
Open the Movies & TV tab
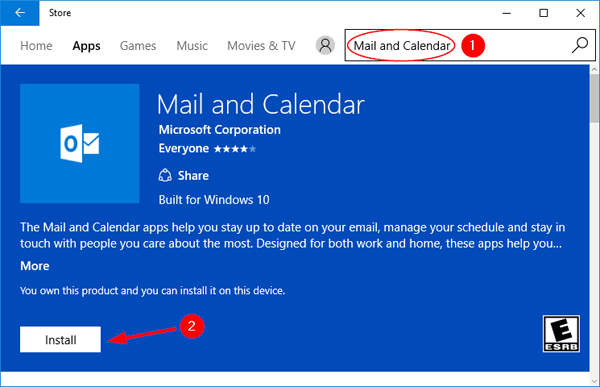coord(261,46)
